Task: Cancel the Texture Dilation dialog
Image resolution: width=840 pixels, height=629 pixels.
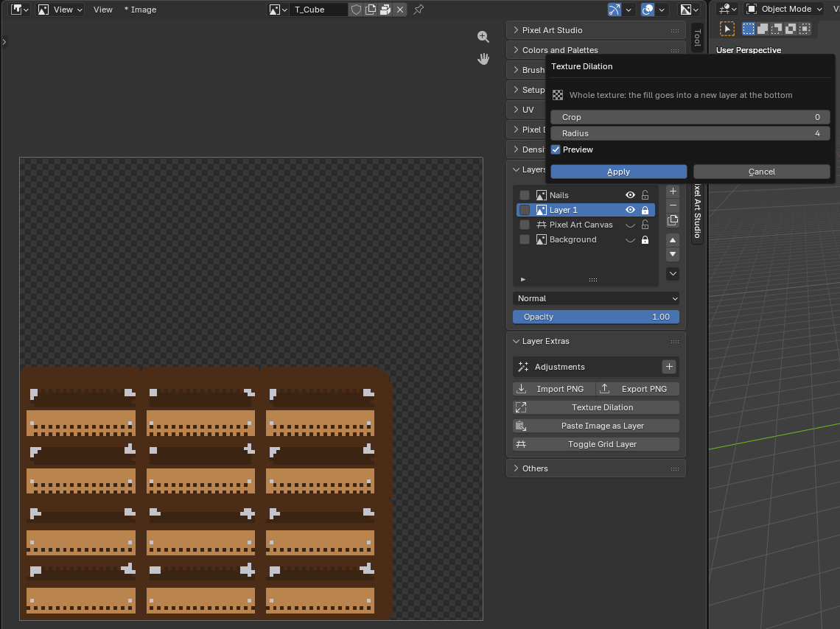Action: 762,172
